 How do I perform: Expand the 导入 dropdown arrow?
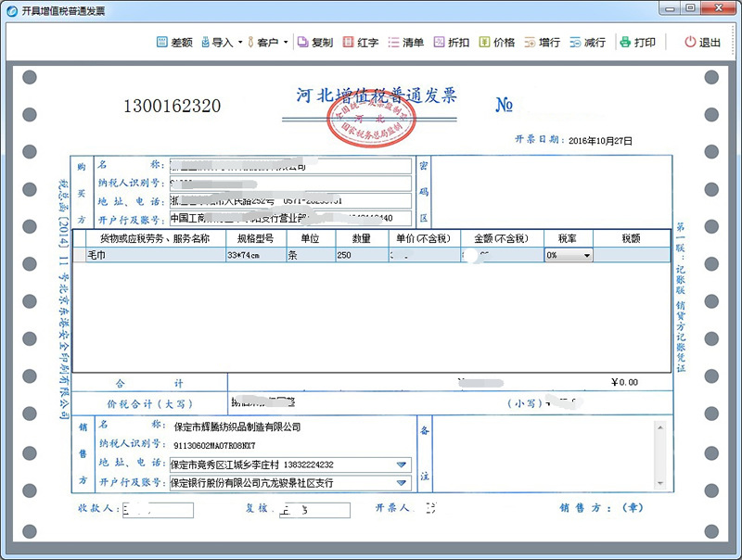click(240, 42)
